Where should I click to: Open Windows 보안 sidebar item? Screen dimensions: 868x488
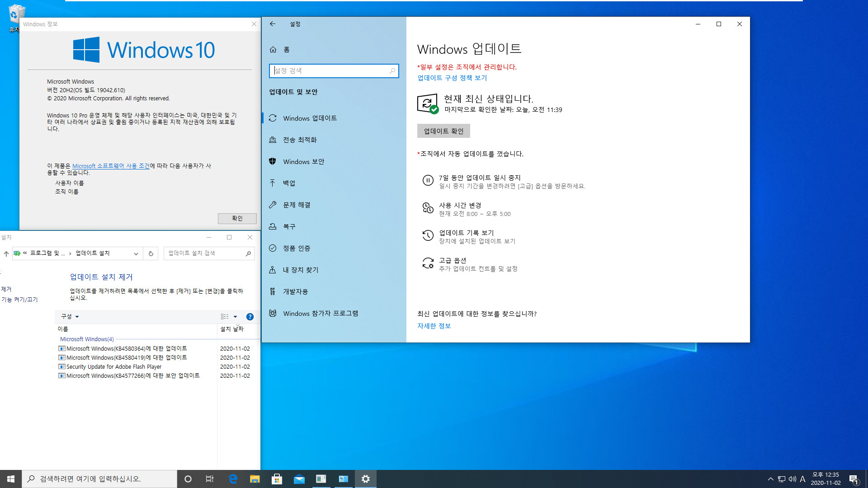click(334, 162)
